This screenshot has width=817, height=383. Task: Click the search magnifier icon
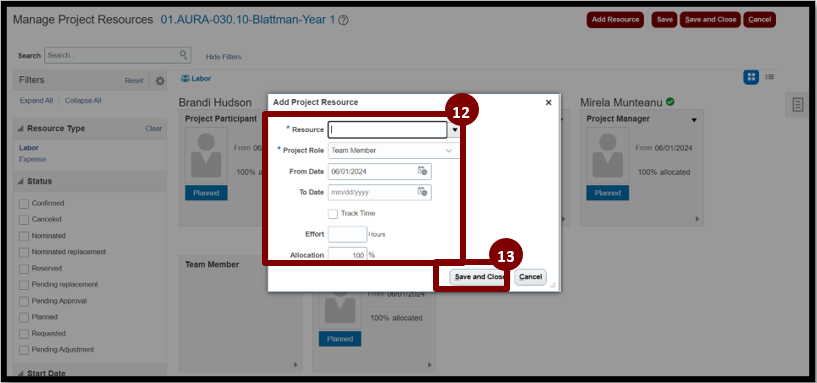183,55
